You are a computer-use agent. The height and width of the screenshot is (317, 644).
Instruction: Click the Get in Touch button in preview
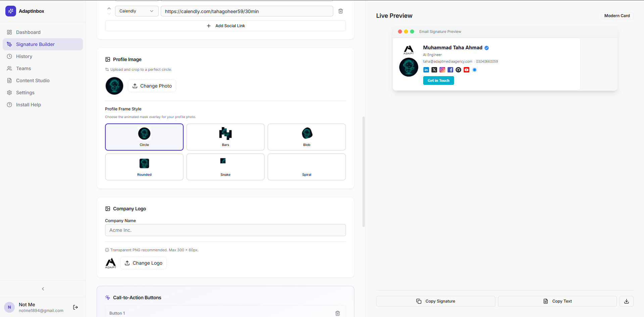(438, 81)
